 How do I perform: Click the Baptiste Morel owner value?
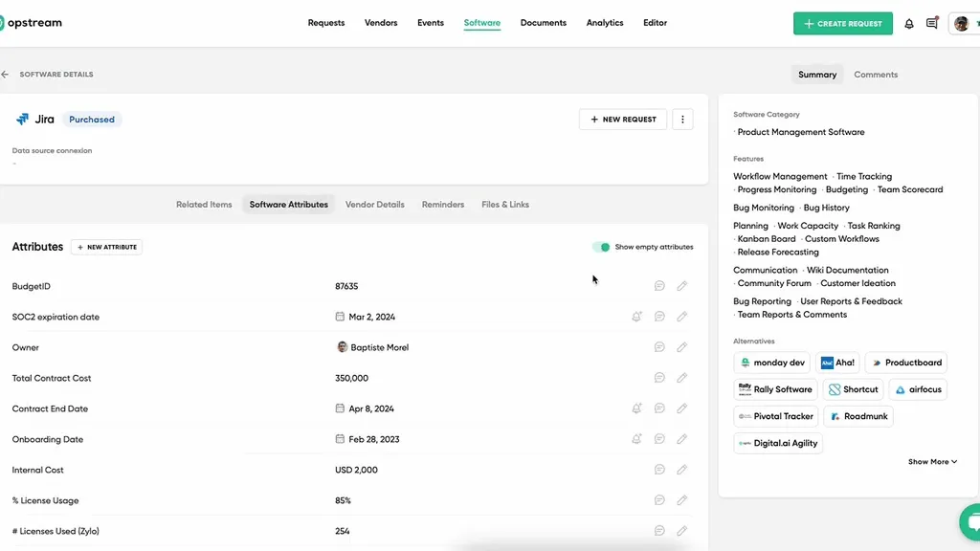click(372, 347)
